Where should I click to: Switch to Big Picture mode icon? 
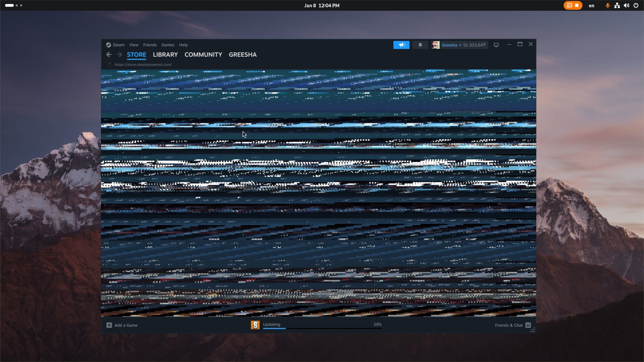point(496,45)
